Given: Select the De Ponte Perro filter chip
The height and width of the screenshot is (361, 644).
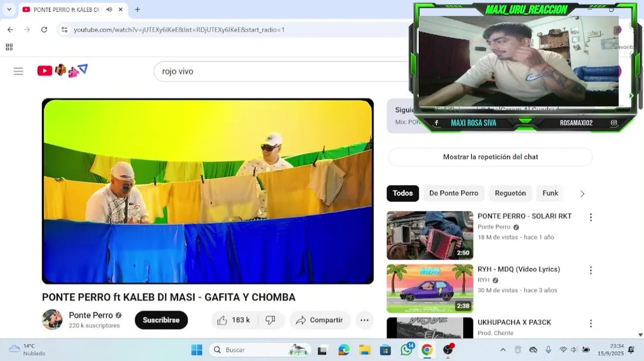Looking at the screenshot, I should coord(454,193).
